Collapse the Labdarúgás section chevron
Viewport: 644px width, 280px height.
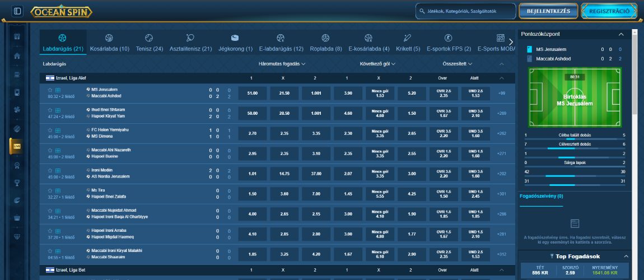click(502, 64)
